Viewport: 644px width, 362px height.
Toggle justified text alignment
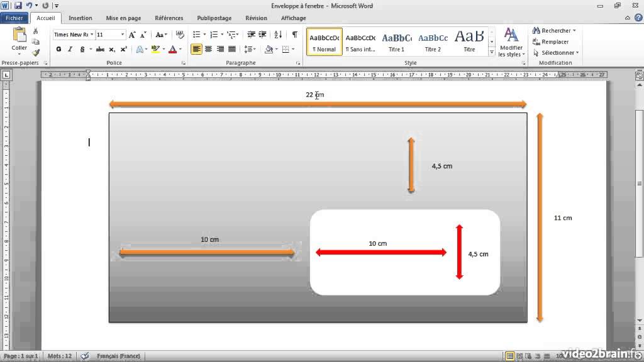click(231, 49)
